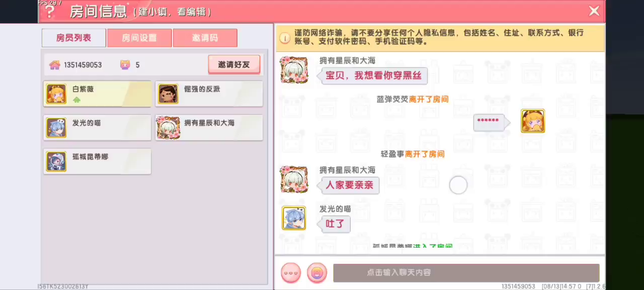Click the 邀请好友 button

point(234,64)
